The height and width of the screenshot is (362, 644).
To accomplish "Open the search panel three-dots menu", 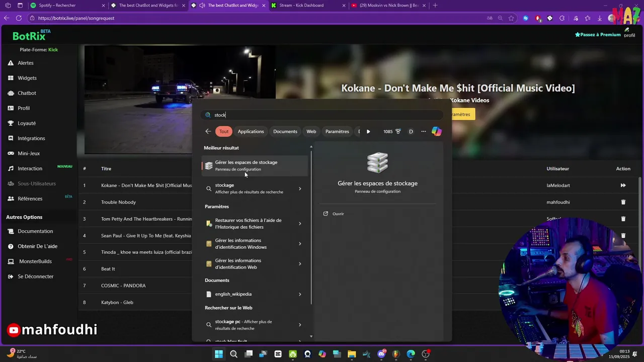I will coord(424,131).
